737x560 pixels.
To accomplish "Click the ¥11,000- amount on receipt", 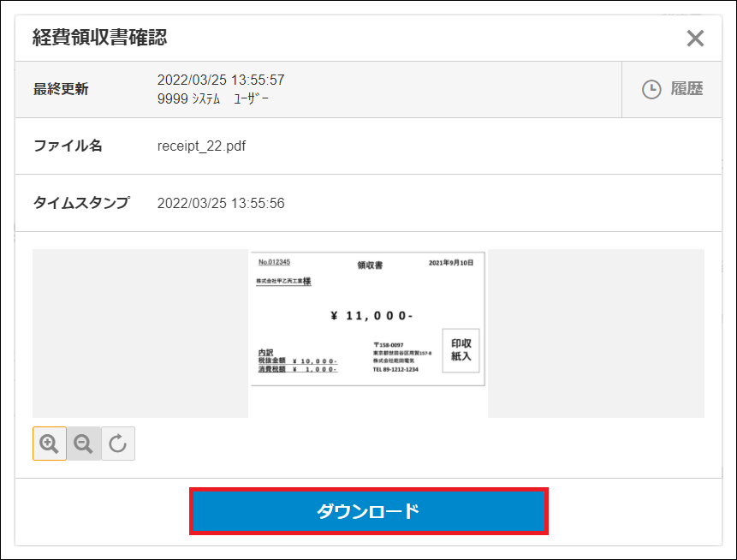I will point(371,316).
